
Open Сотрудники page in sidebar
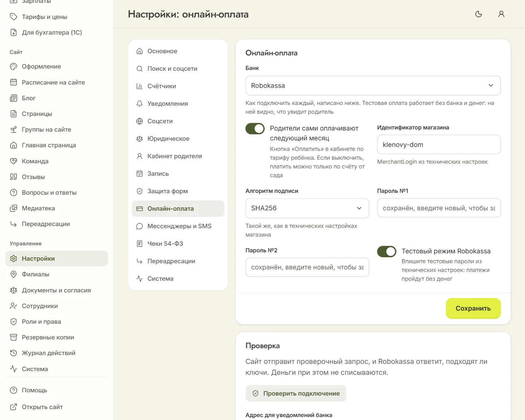click(x=57, y=306)
